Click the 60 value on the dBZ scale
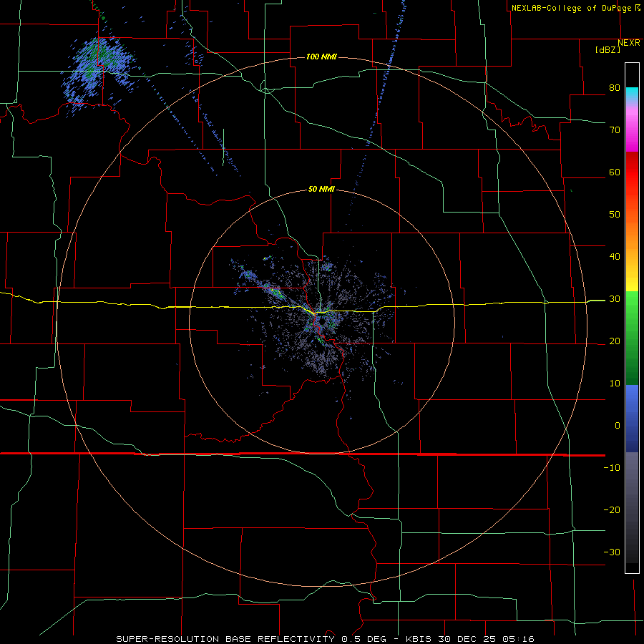The width and height of the screenshot is (644, 644). coord(615,172)
